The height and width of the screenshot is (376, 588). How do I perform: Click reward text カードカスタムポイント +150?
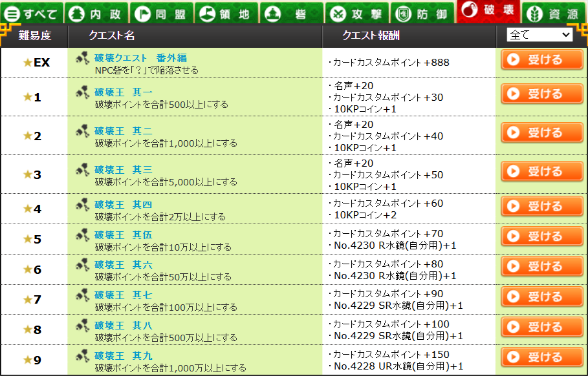click(x=389, y=354)
